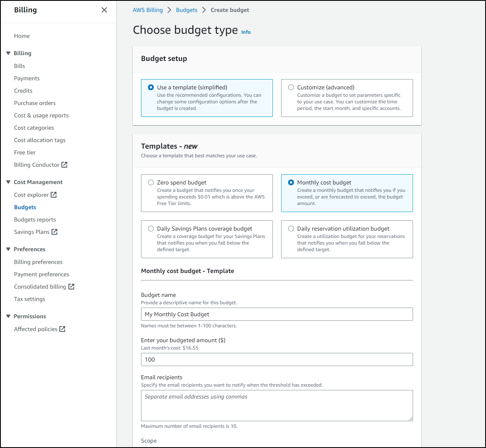Click the budgeted amount input field

(277, 359)
